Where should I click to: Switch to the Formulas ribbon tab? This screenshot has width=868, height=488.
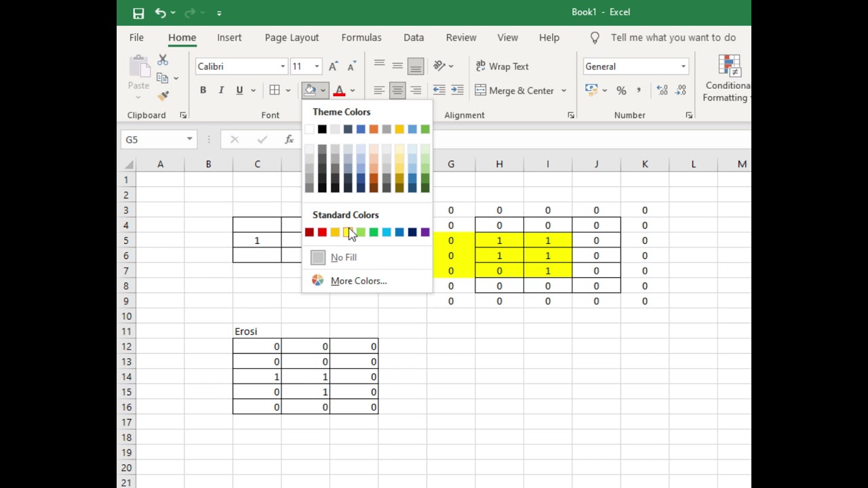[x=361, y=38]
